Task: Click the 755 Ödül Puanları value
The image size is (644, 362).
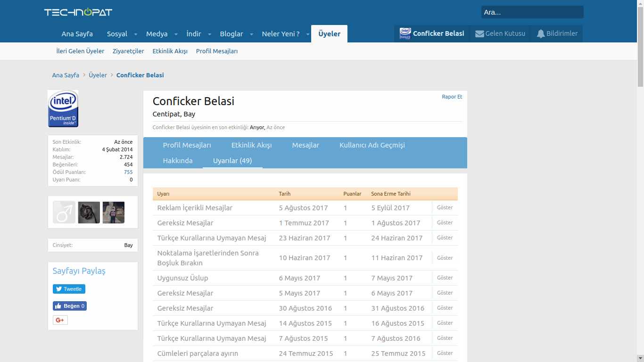Action: 128,172
